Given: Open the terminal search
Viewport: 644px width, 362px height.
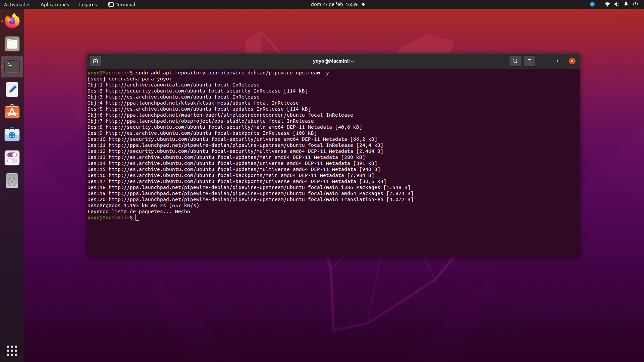Looking at the screenshot, I should click(515, 61).
